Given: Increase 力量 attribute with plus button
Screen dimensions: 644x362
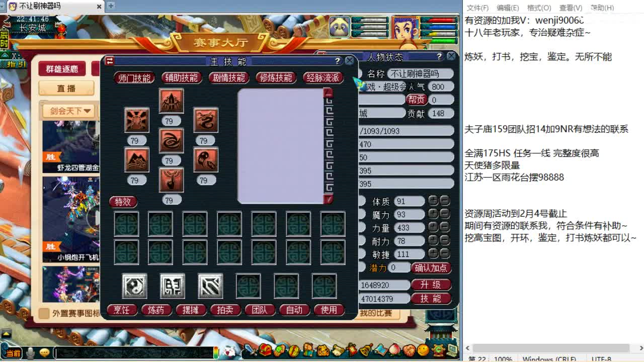Looking at the screenshot, I should [x=433, y=227].
